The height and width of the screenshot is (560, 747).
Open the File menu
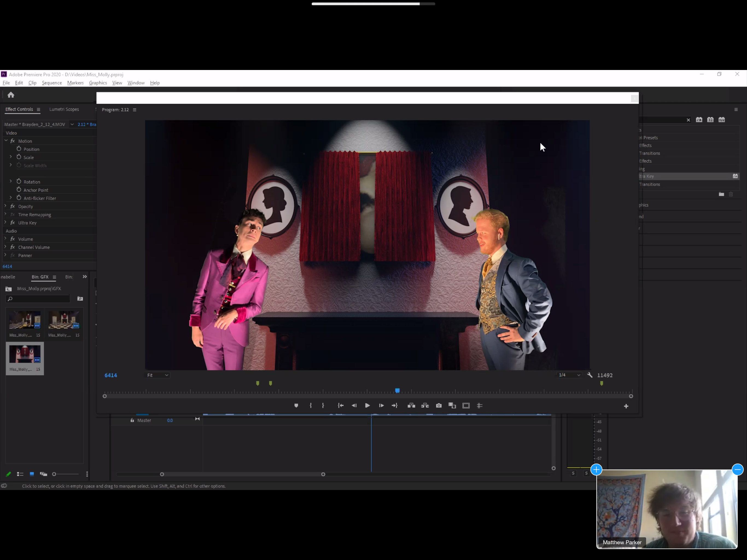pos(6,83)
